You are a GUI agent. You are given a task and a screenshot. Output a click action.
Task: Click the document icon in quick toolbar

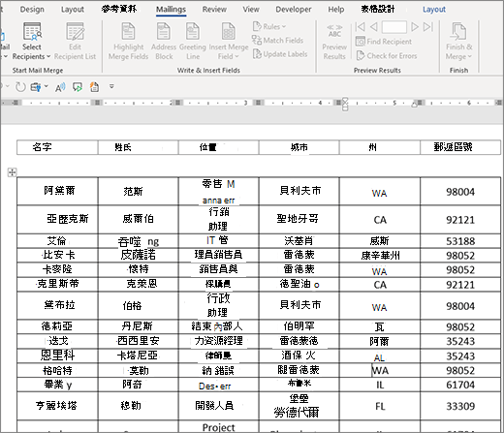[x=94, y=87]
